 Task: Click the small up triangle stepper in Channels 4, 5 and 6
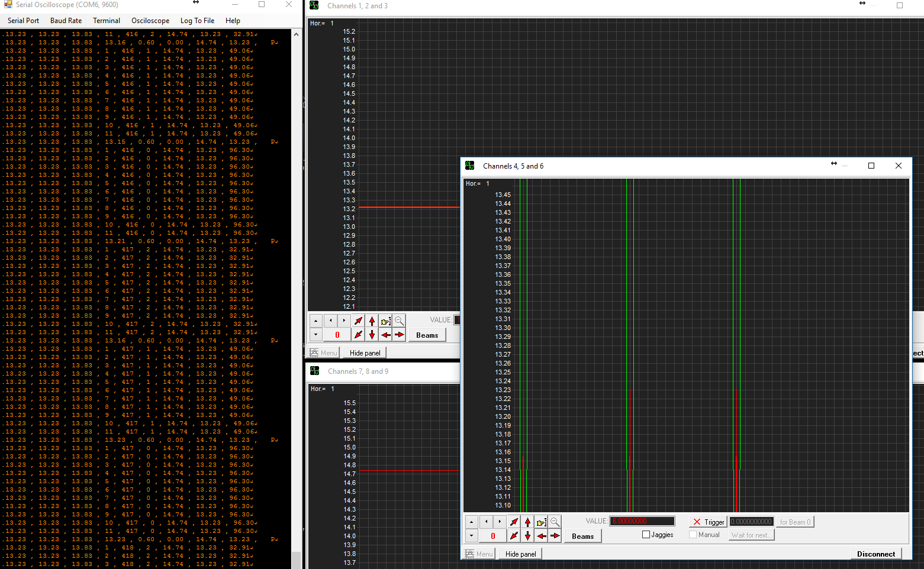(x=471, y=522)
